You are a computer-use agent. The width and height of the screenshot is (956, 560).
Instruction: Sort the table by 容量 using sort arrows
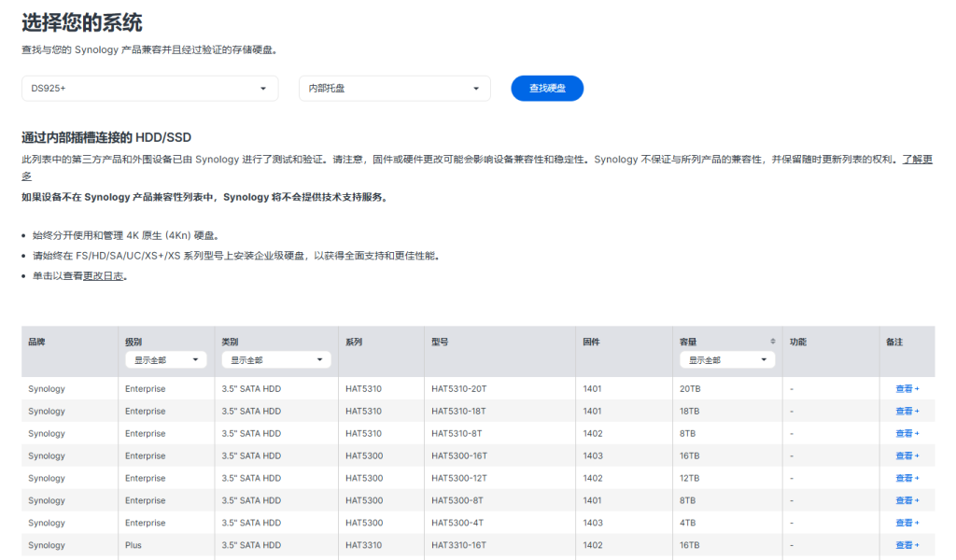click(772, 342)
